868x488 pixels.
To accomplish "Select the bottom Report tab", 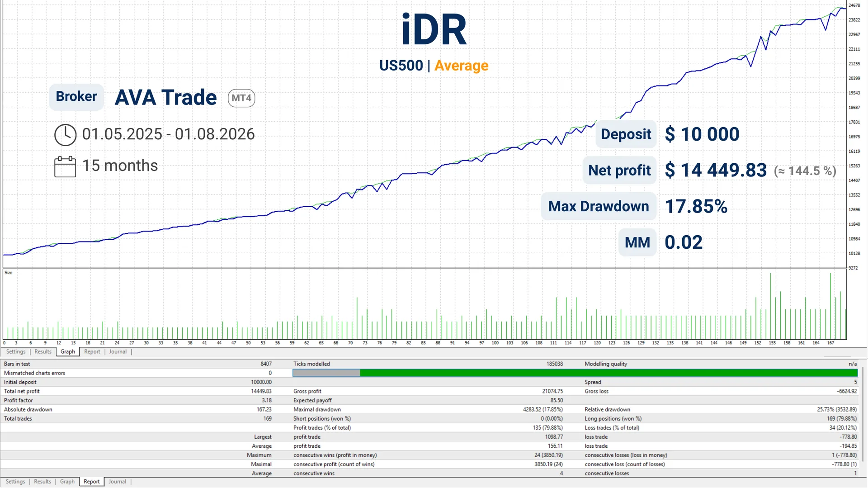I will [92, 482].
